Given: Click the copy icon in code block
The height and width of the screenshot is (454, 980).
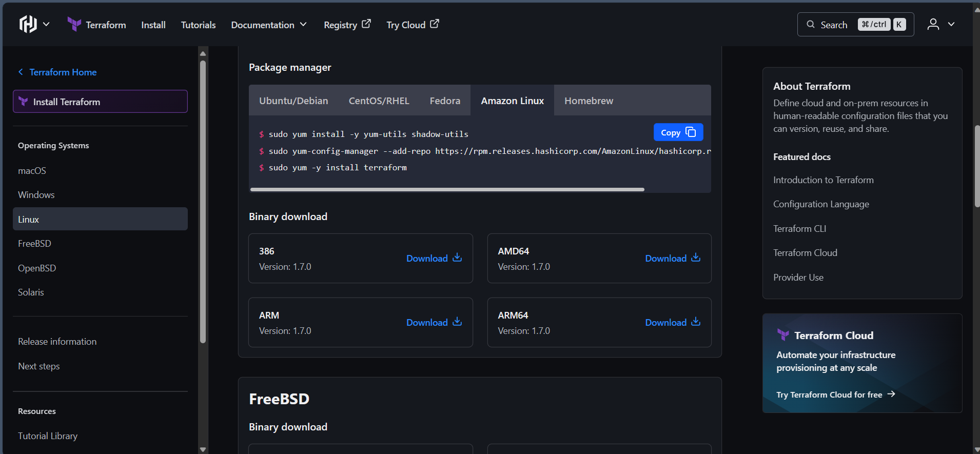Looking at the screenshot, I should 691,132.
